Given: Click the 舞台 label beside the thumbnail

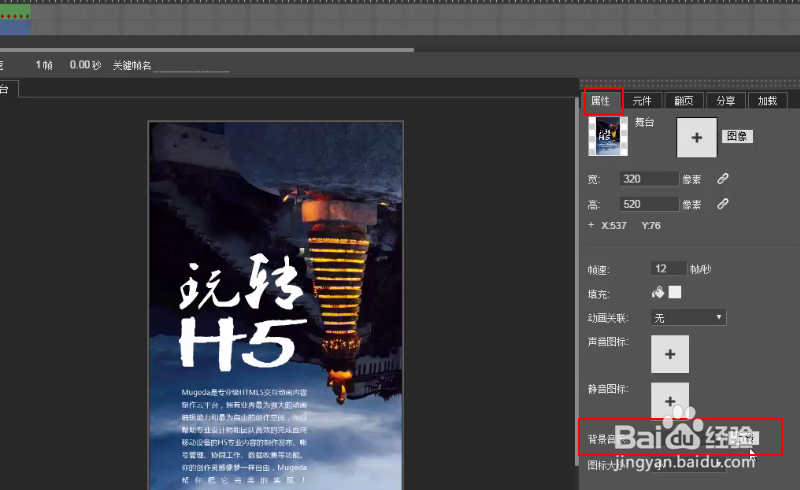Looking at the screenshot, I should [x=644, y=122].
